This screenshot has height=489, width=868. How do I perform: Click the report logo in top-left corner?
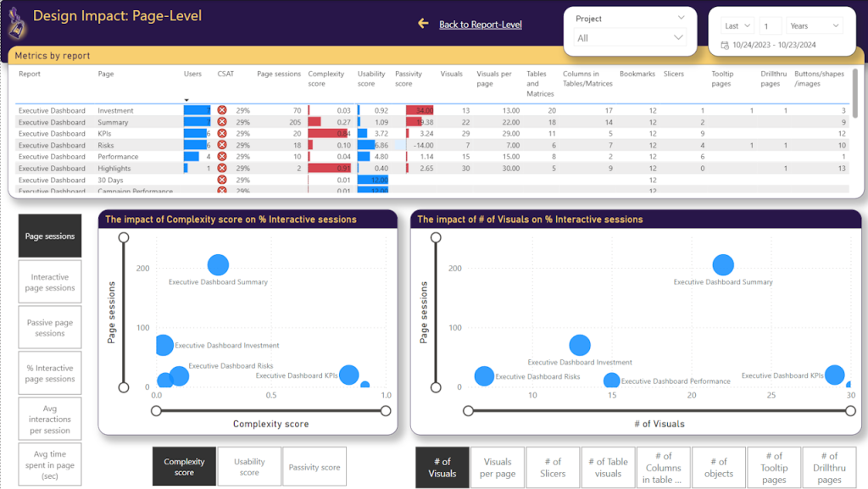tap(15, 25)
